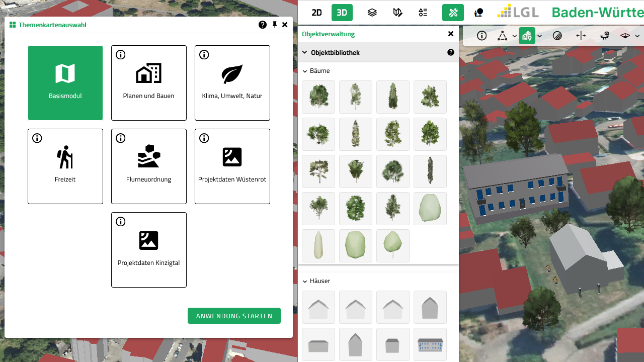This screenshot has width=644, height=362.
Task: Pin the Themenkartenauswahl window
Action: [x=275, y=25]
